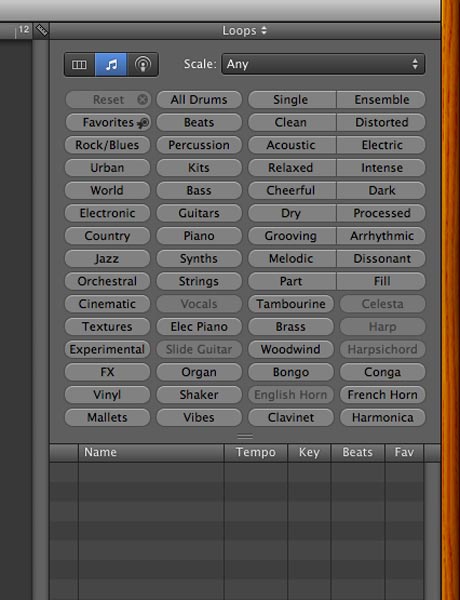
Task: Open the Loops header popup menu
Action: tap(245, 31)
